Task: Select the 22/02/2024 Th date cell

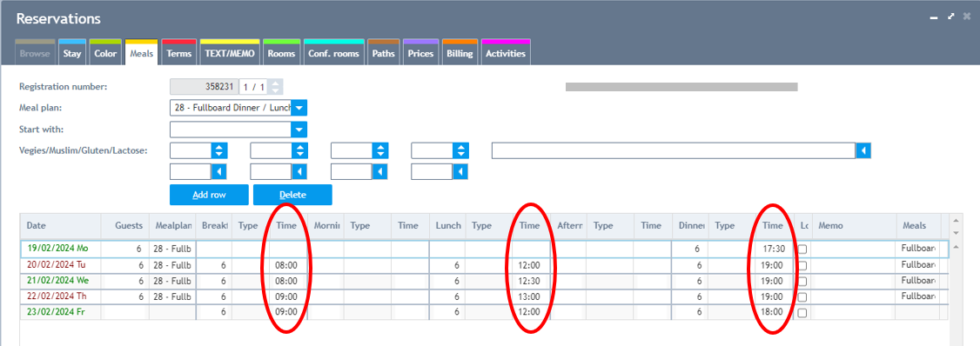Action: (61, 296)
